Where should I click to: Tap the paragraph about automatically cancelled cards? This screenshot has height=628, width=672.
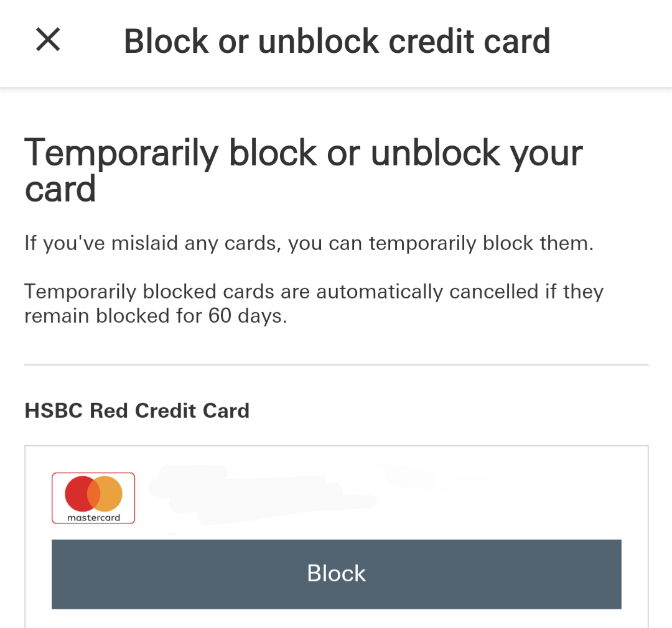pos(314,303)
